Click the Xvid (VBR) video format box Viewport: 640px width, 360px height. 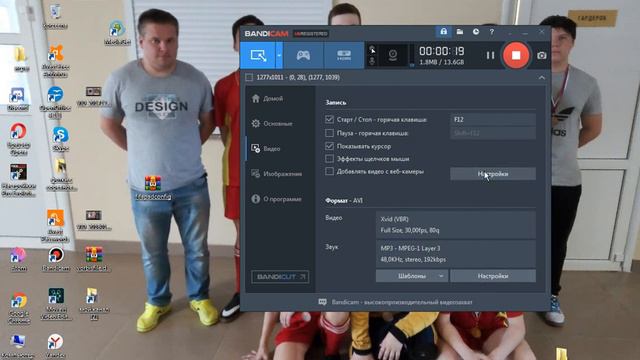pos(456,224)
